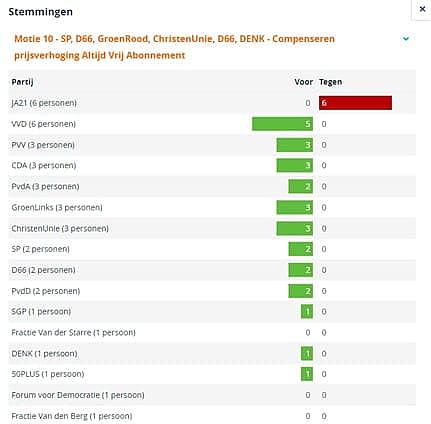Click the Voor column header
Viewport: 431px width, 424px height.
click(303, 82)
